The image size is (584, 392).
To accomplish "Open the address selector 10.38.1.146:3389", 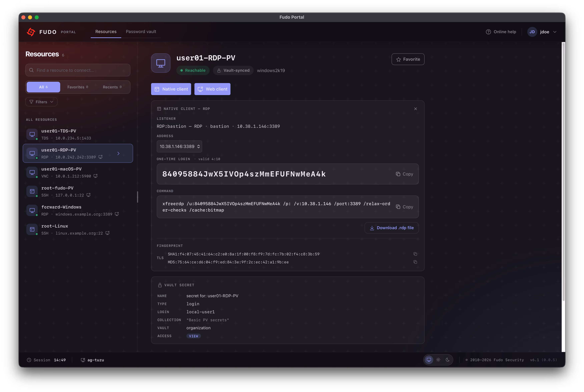I will pyautogui.click(x=179, y=146).
